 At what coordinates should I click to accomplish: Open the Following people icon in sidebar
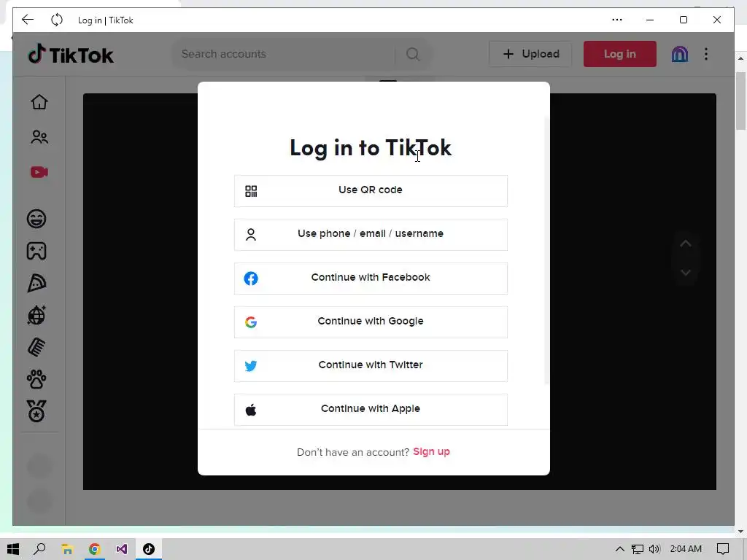pos(39,137)
